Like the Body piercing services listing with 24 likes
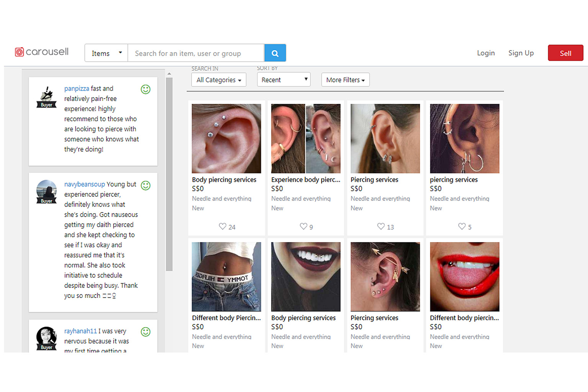 click(x=222, y=226)
